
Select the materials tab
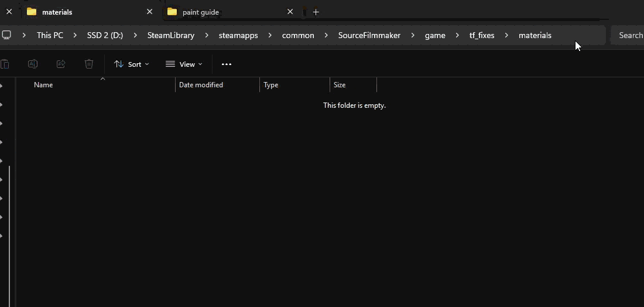pos(57,12)
